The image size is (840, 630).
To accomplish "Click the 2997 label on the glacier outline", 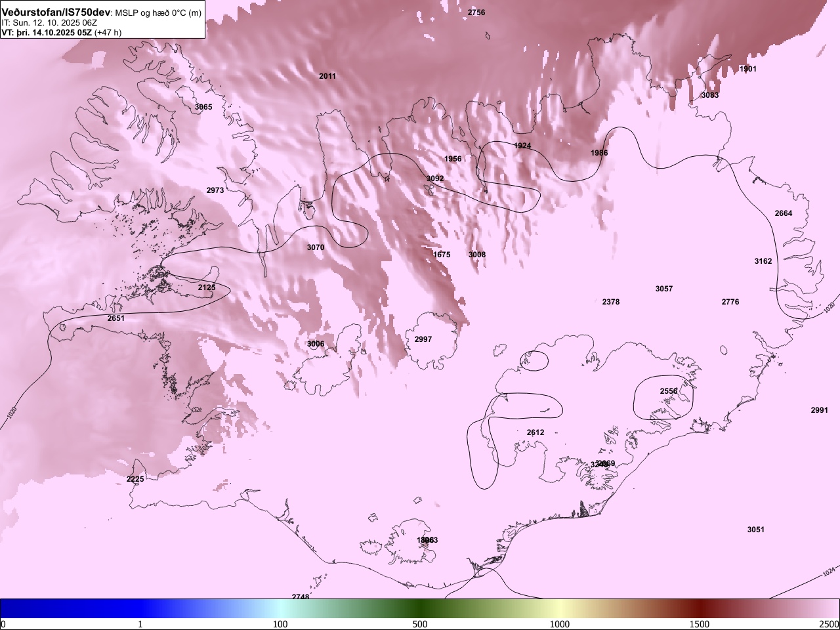I will tap(423, 339).
